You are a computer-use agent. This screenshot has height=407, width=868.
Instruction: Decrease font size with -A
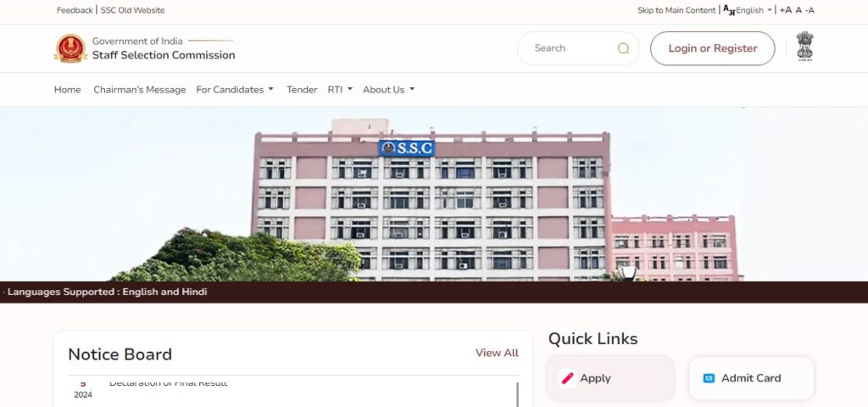[x=810, y=10]
